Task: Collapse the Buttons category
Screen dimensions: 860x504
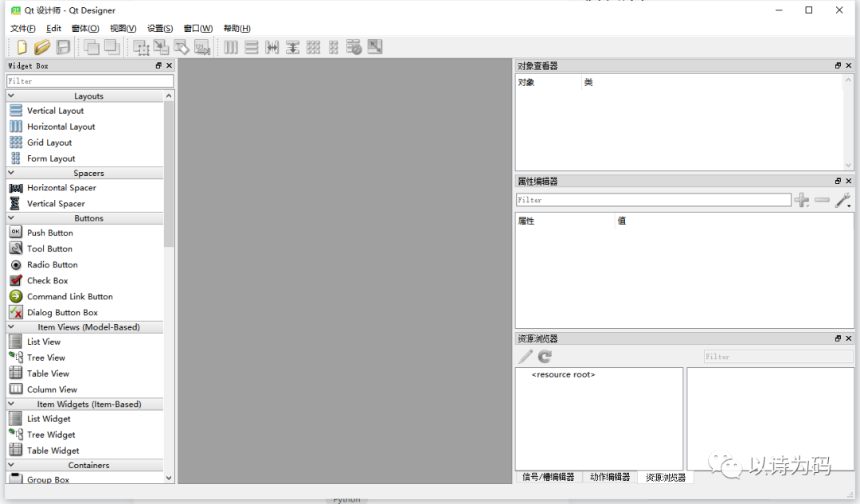Action: pyautogui.click(x=11, y=217)
